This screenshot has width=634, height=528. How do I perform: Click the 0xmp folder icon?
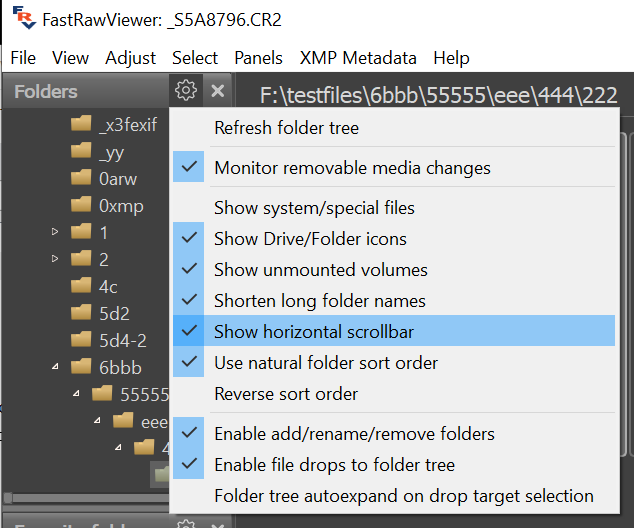[82, 206]
